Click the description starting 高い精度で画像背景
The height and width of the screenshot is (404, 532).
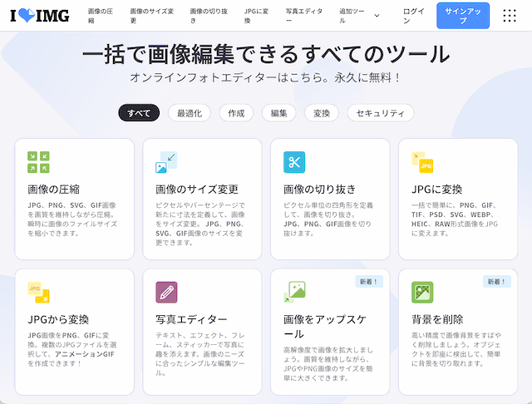point(456,349)
